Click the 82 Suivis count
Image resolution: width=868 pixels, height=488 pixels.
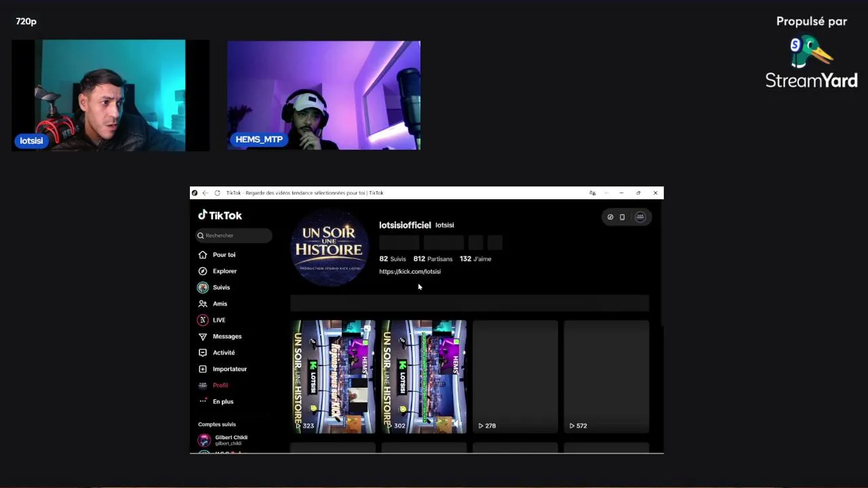click(x=393, y=259)
